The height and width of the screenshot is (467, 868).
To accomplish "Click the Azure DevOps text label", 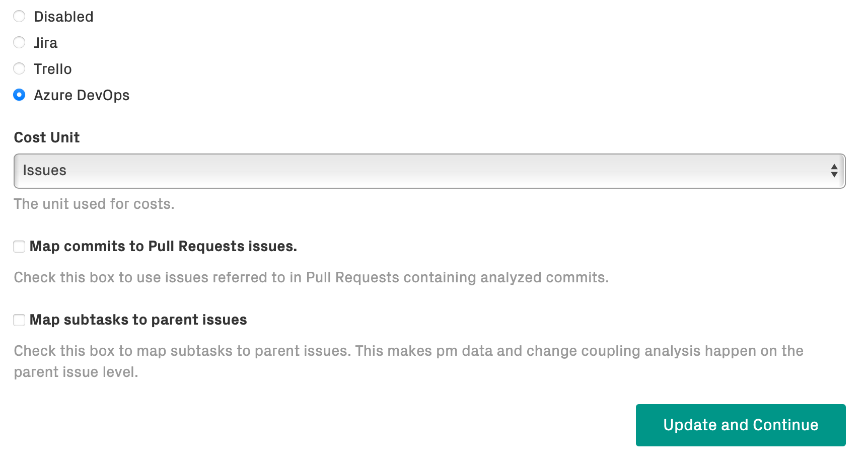I will pyautogui.click(x=82, y=95).
